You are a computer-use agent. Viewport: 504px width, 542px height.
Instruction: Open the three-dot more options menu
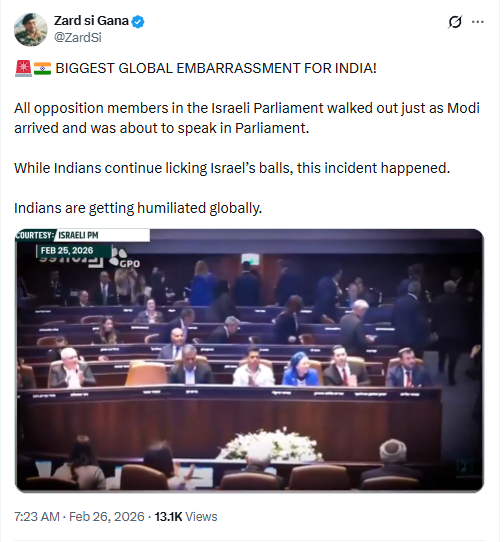tap(477, 22)
